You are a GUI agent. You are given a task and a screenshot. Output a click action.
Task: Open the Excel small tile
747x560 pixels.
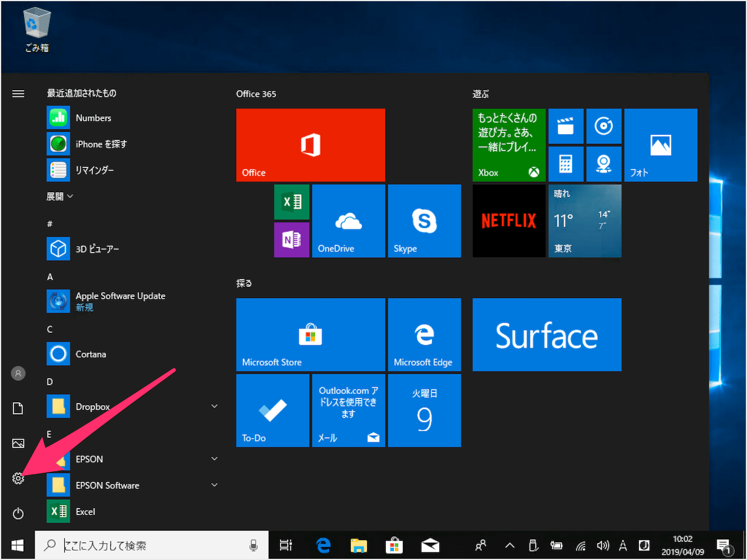click(292, 202)
